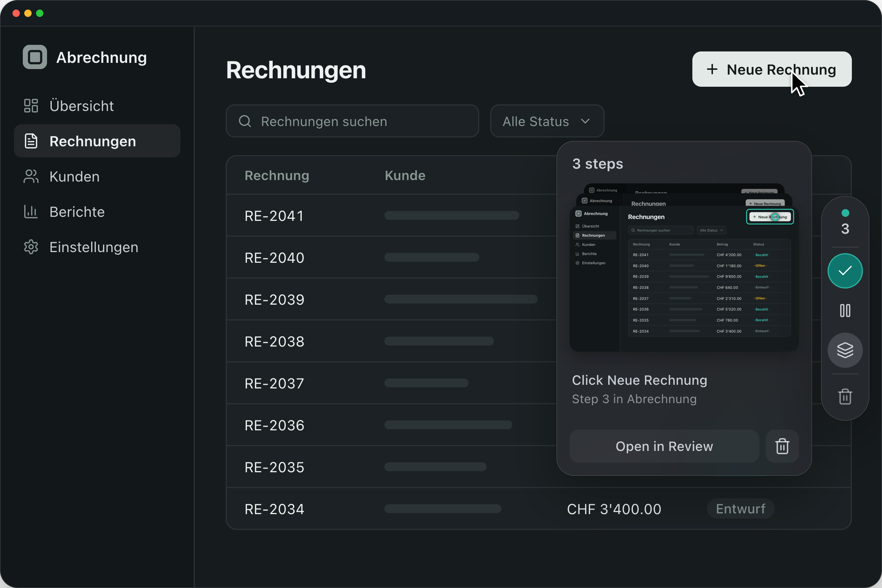This screenshot has width=882, height=588.
Task: Click the Kunde column header
Action: pyautogui.click(x=405, y=175)
